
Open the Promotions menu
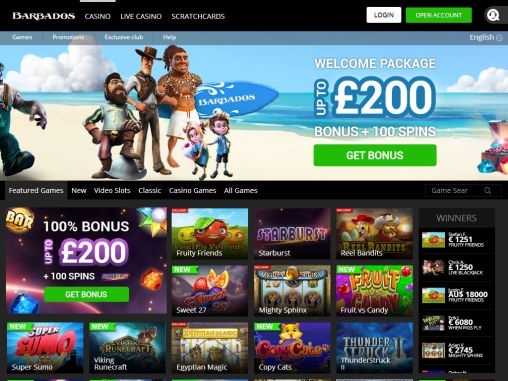pos(68,37)
